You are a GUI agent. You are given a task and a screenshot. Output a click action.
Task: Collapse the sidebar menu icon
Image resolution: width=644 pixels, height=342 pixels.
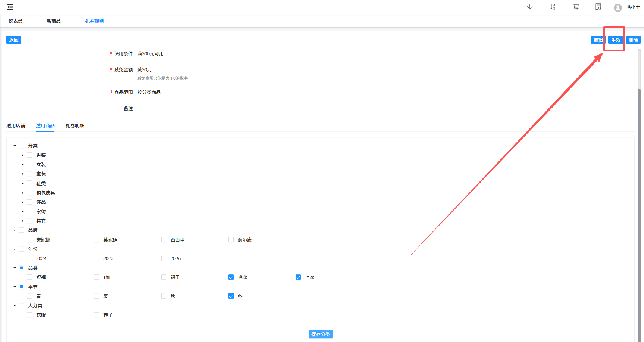pyautogui.click(x=10, y=7)
